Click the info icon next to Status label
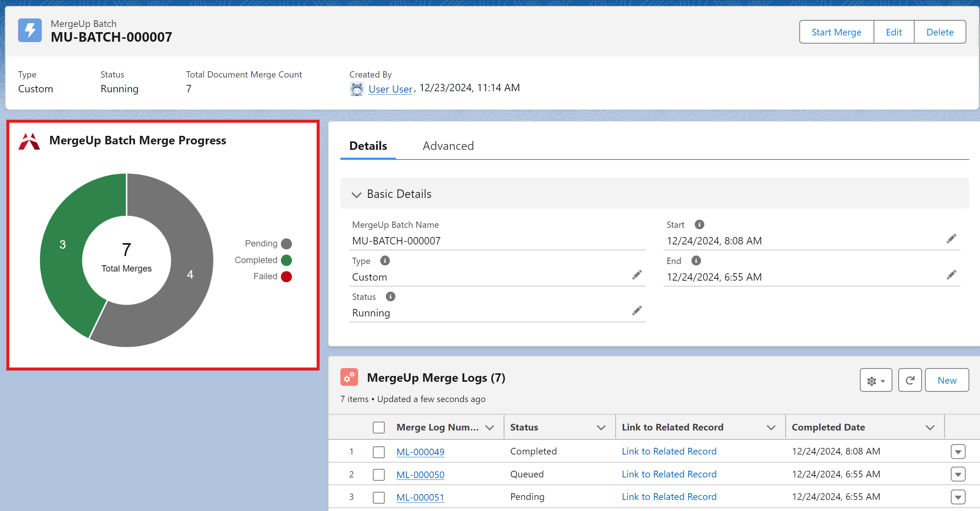 (390, 296)
